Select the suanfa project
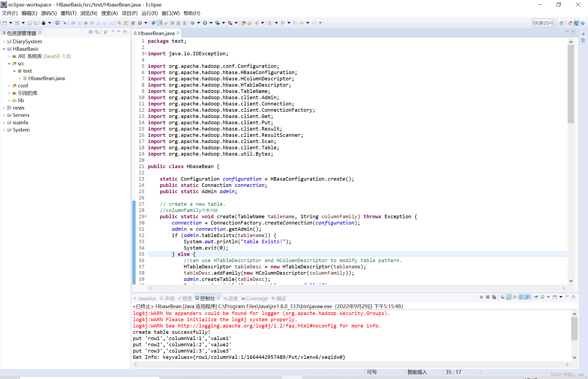588x379 pixels. [20, 122]
